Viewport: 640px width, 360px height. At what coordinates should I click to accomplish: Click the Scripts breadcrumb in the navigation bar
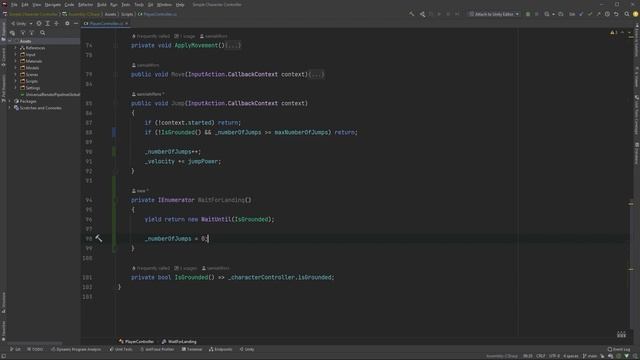click(x=127, y=14)
